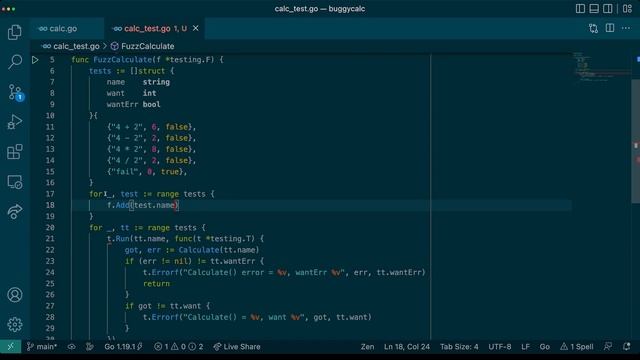Open the Run and Debug view
The image size is (640, 360).
[x=15, y=122]
